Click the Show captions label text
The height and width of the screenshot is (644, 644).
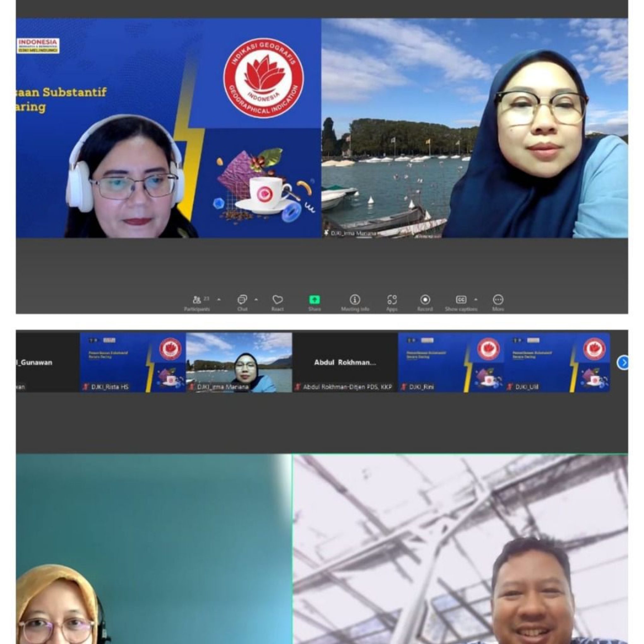pos(461,309)
